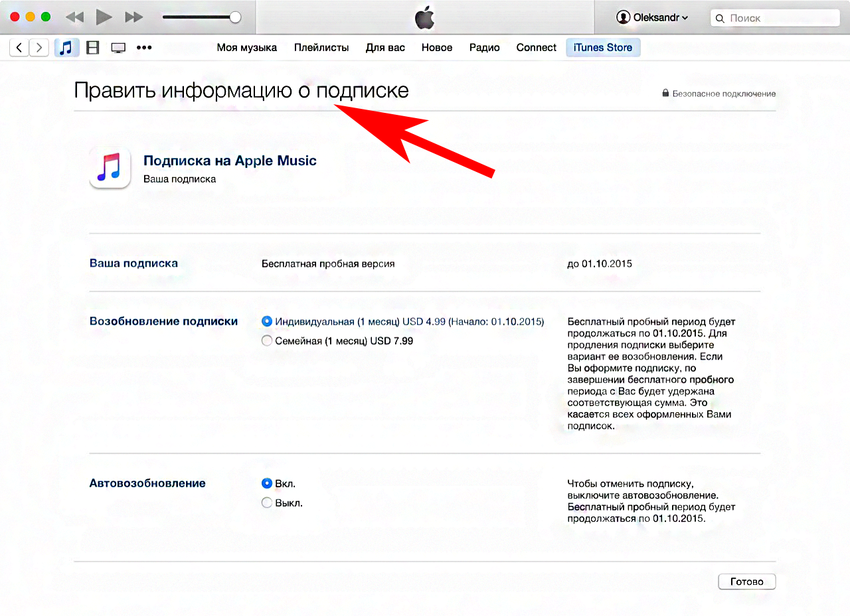This screenshot has width=850, height=616.
Task: Click the Готово button
Action: point(747,581)
